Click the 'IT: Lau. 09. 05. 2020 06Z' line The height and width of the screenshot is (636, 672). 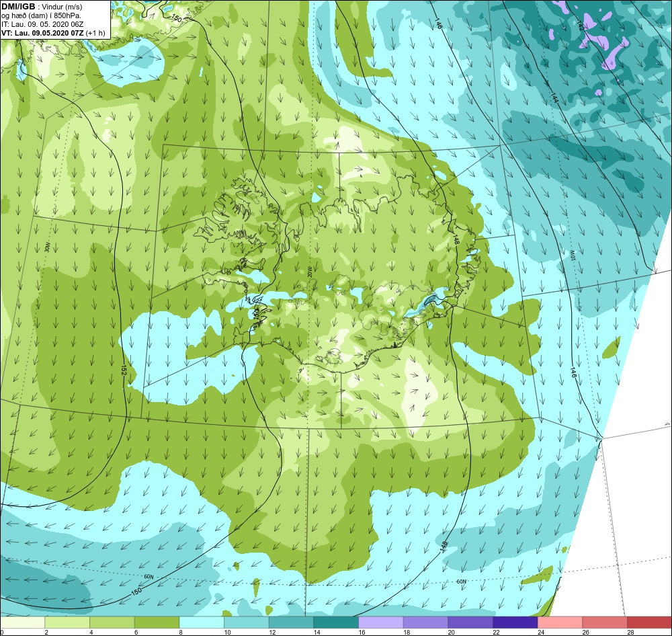coord(42,24)
